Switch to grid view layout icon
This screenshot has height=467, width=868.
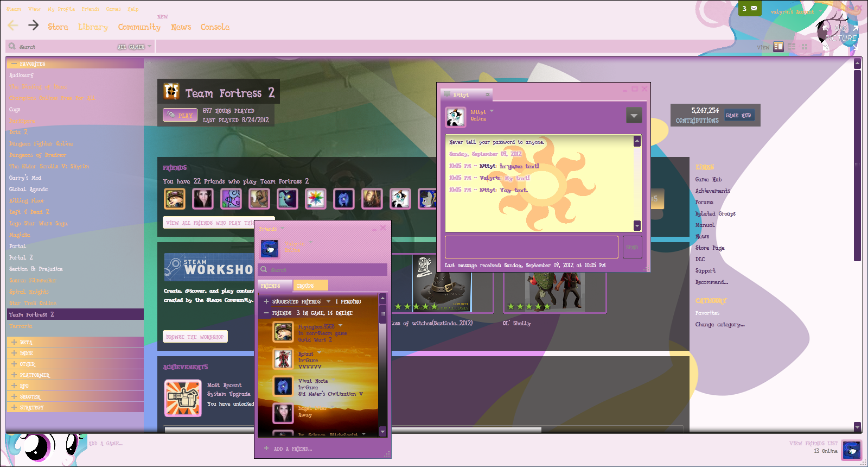click(x=805, y=47)
